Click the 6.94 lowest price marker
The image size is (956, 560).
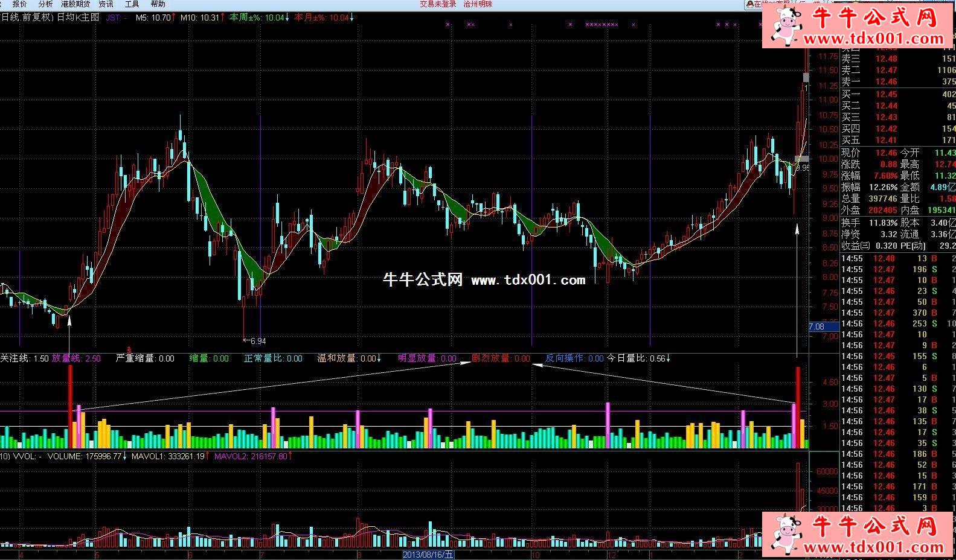(x=255, y=341)
